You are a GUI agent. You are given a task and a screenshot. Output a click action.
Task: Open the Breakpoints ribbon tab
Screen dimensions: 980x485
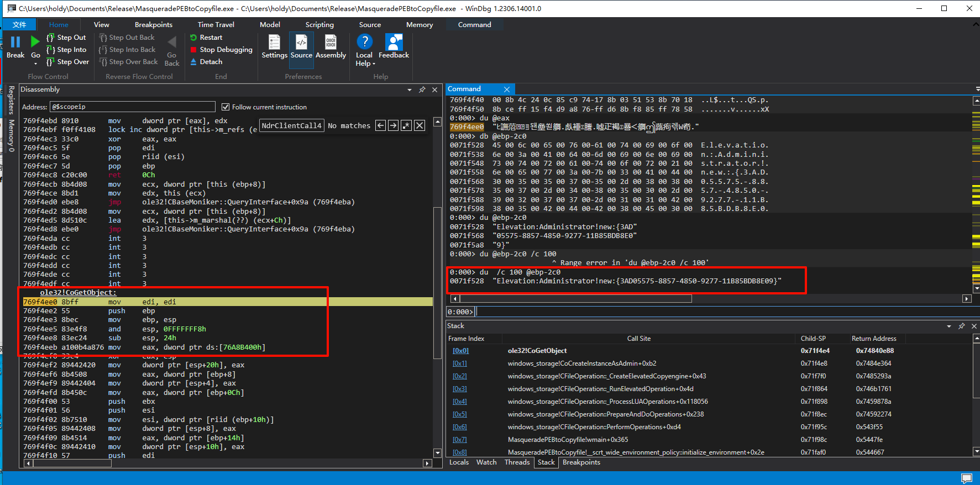click(154, 25)
